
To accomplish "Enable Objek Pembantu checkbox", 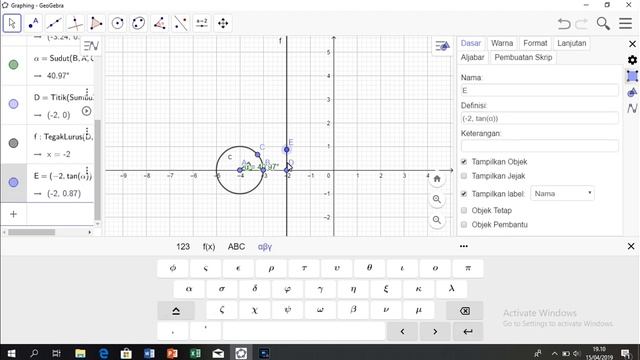I will (x=464, y=224).
